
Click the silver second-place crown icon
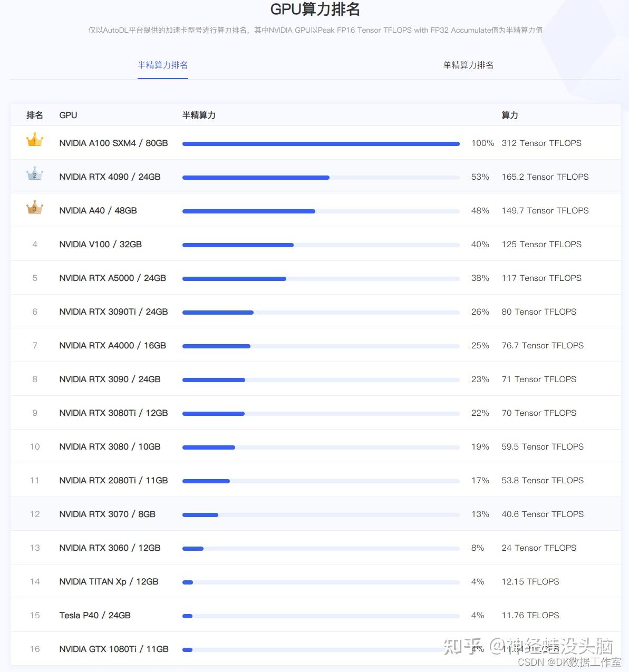(35, 174)
